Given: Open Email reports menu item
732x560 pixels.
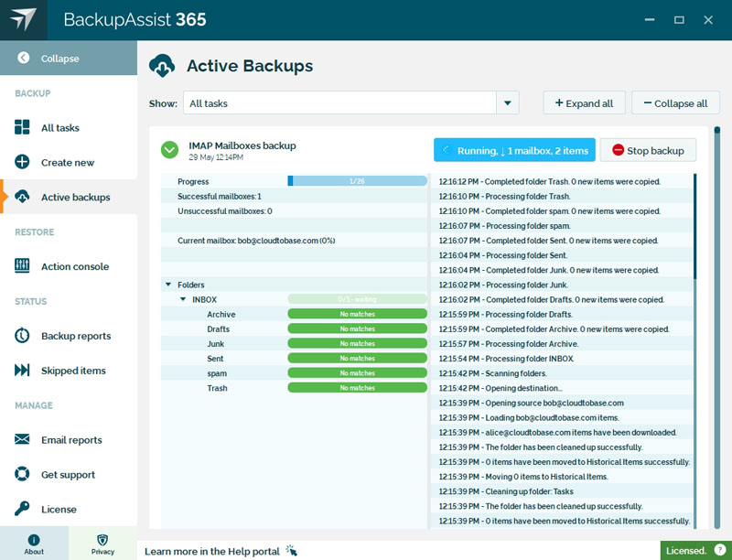Looking at the screenshot, I should [x=69, y=439].
